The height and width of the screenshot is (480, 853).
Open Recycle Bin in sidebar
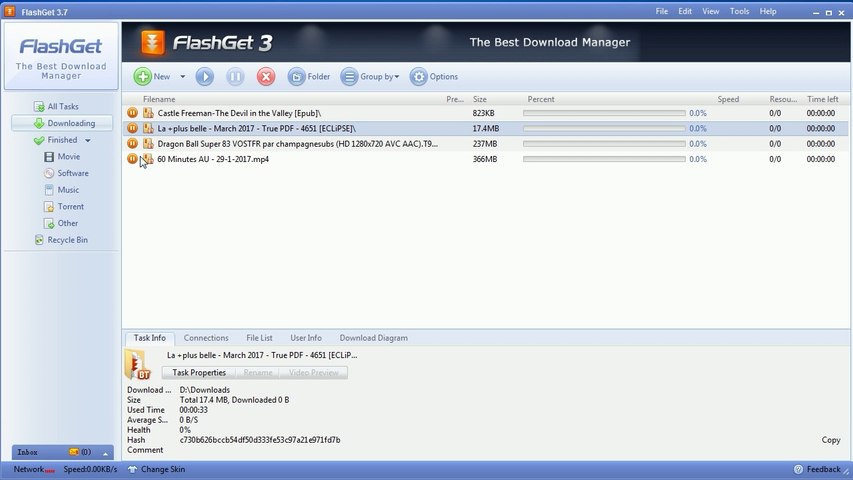61,240
